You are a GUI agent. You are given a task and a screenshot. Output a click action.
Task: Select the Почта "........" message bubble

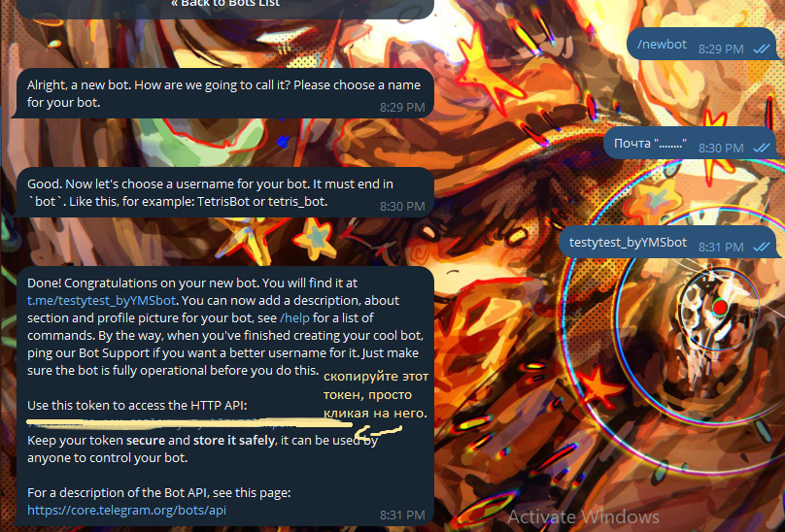point(693,143)
